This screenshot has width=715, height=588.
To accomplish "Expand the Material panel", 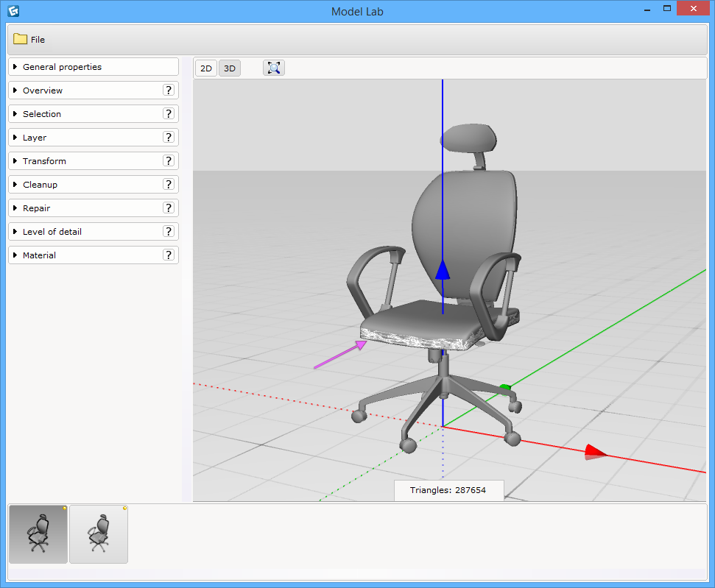I will (x=94, y=255).
